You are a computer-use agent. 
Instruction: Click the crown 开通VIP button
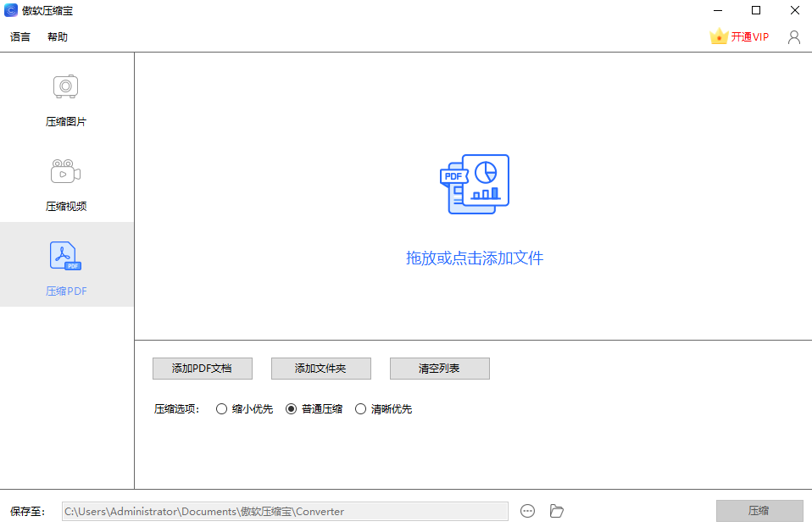(739, 36)
